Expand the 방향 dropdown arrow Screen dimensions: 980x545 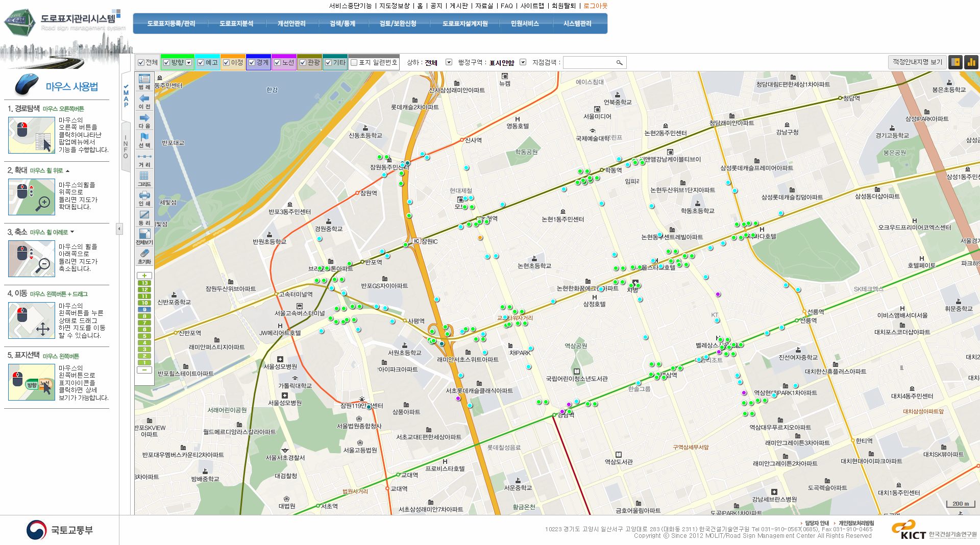pyautogui.click(x=189, y=63)
